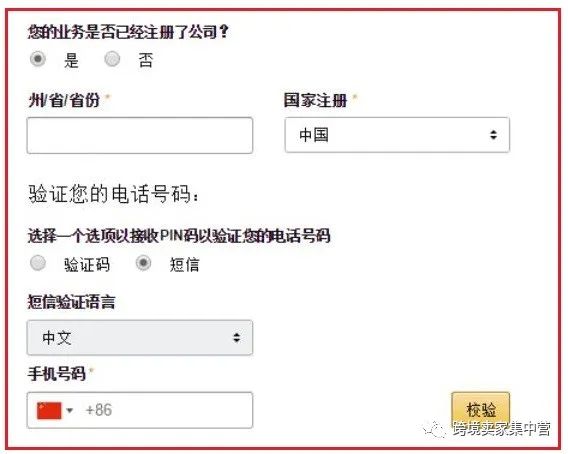Viewport: 568px width, 454px height.
Task: Click the yellow 校验 button
Action: point(481,410)
